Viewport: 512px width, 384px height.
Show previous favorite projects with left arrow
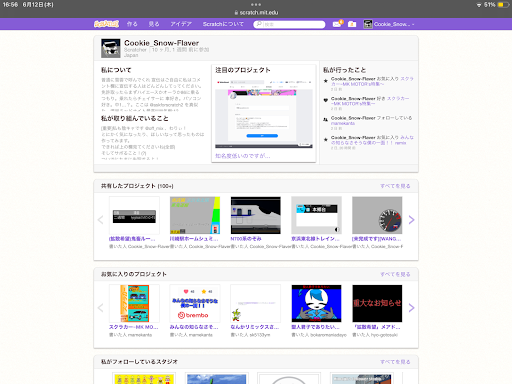pos(100,308)
